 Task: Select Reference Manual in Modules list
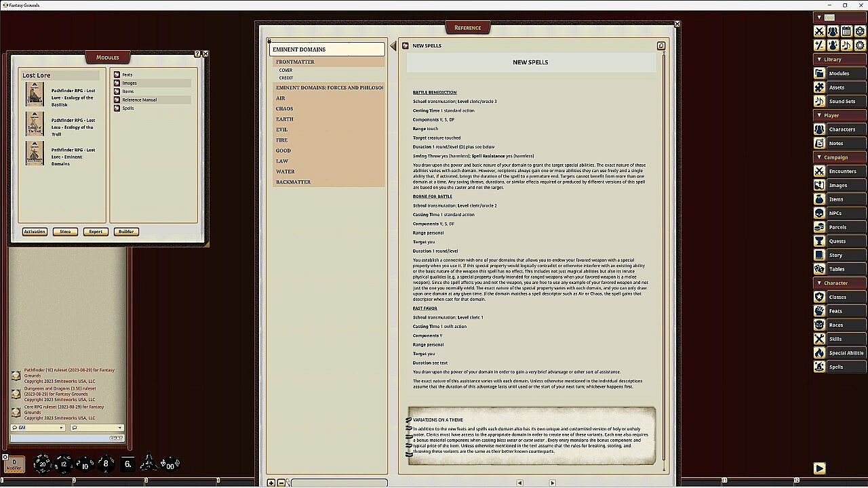pyautogui.click(x=139, y=100)
